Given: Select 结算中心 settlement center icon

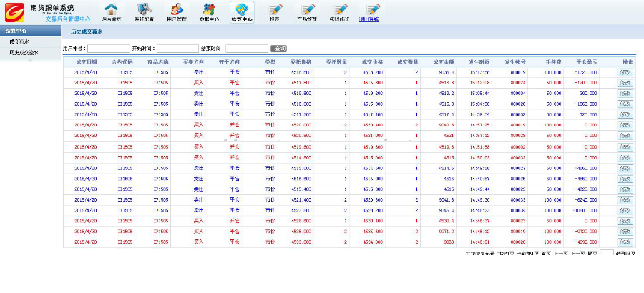Looking at the screenshot, I should [242, 11].
